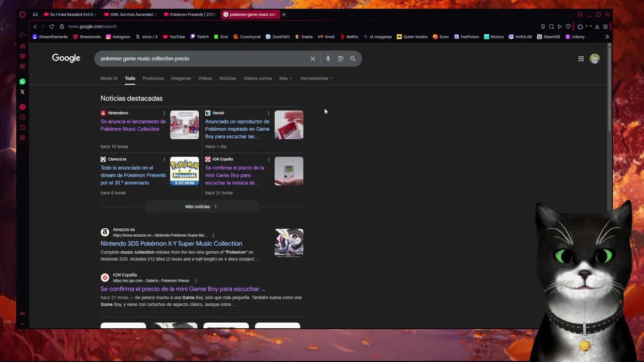The image size is (644, 362).
Task: Open the Google account avatar
Action: click(x=595, y=59)
